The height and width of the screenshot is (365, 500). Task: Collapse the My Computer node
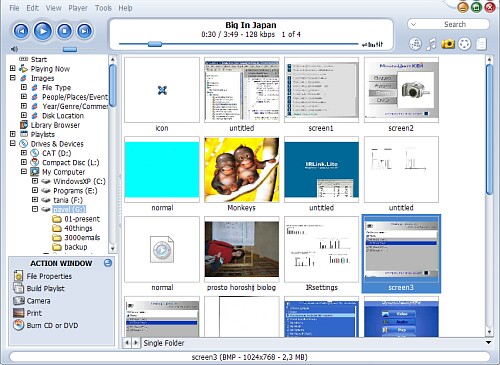[24, 171]
